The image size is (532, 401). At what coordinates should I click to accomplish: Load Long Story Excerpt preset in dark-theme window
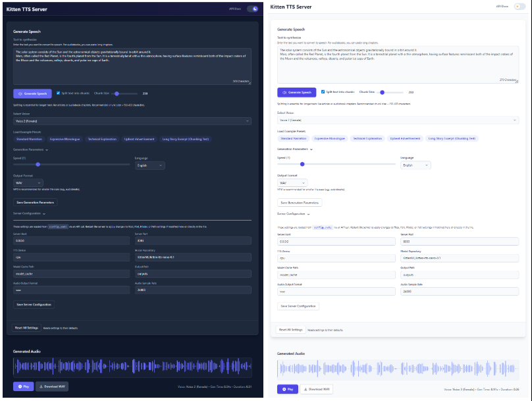pyautogui.click(x=185, y=139)
